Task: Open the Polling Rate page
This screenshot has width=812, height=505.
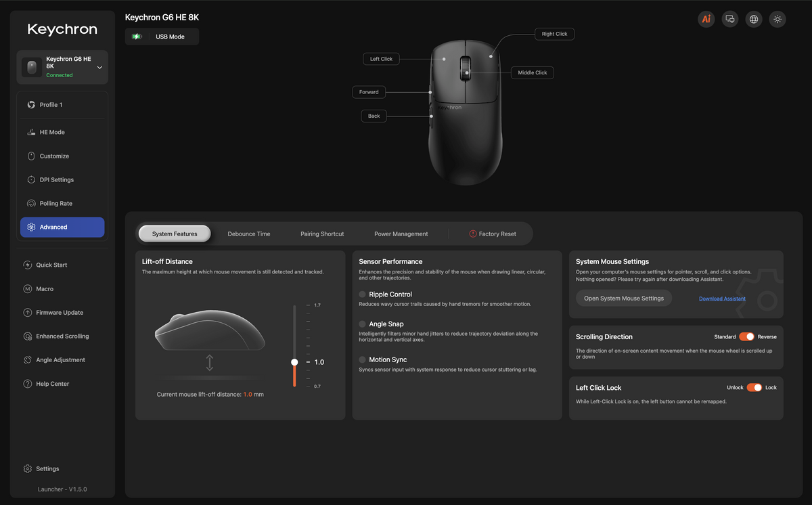Action: [x=62, y=203]
